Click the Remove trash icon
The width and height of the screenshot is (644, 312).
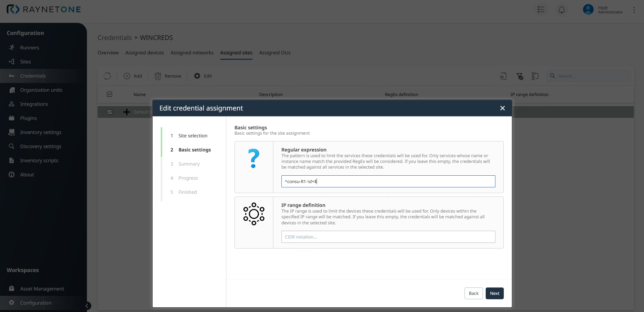[x=158, y=76]
